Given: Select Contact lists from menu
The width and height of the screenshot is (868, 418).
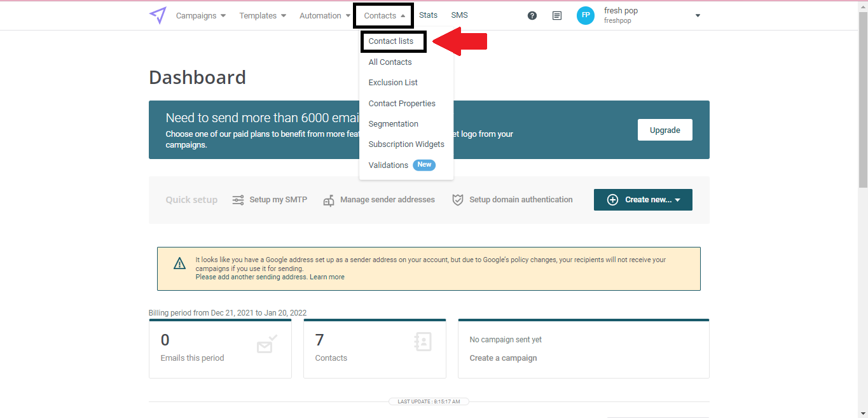Looking at the screenshot, I should point(391,41).
